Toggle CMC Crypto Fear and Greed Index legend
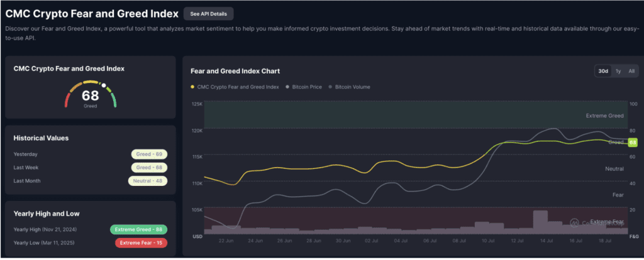This screenshot has width=644, height=260. coord(235,87)
